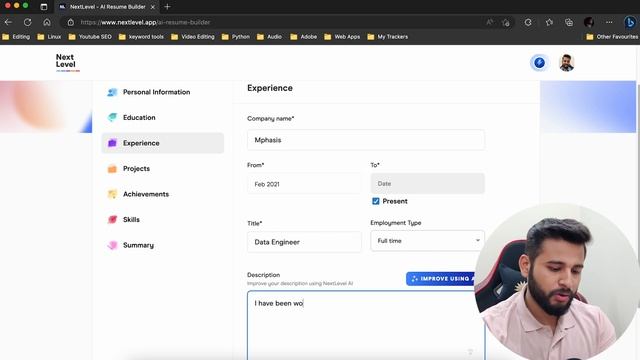This screenshot has height=360, width=640.
Task: Open the Linux bookmarks folder
Action: click(49, 37)
